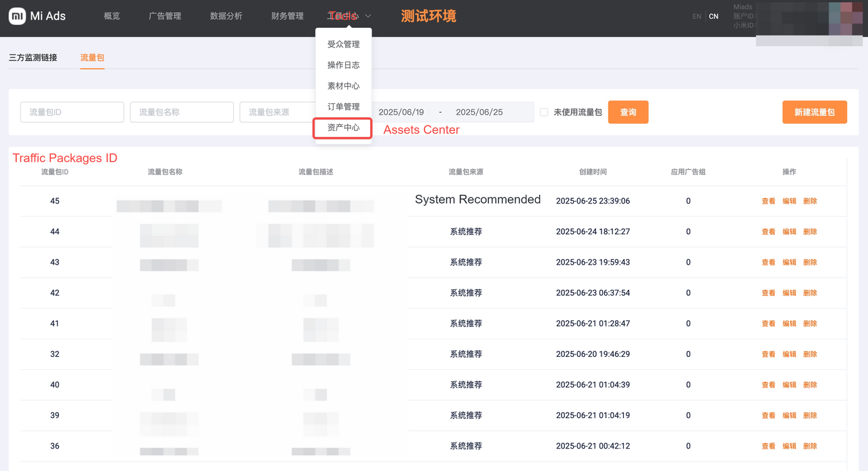The width and height of the screenshot is (868, 471).
Task: Toggle the 未使用流量包 checkbox
Action: (x=544, y=112)
